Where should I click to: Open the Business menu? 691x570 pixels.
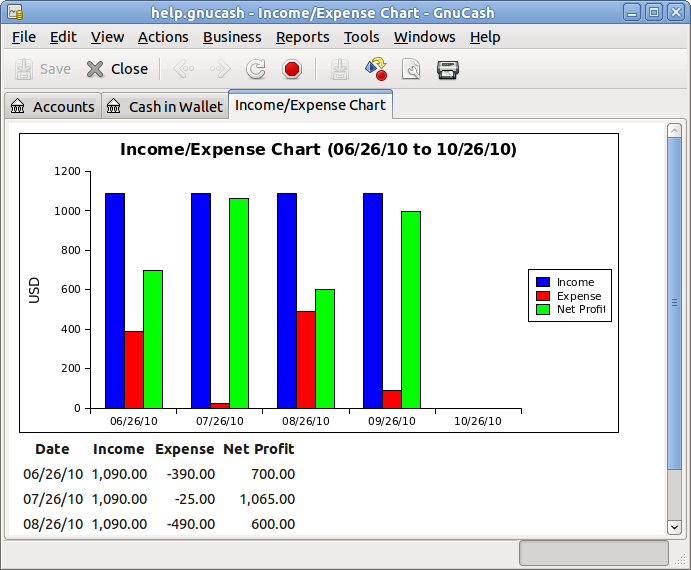point(232,37)
